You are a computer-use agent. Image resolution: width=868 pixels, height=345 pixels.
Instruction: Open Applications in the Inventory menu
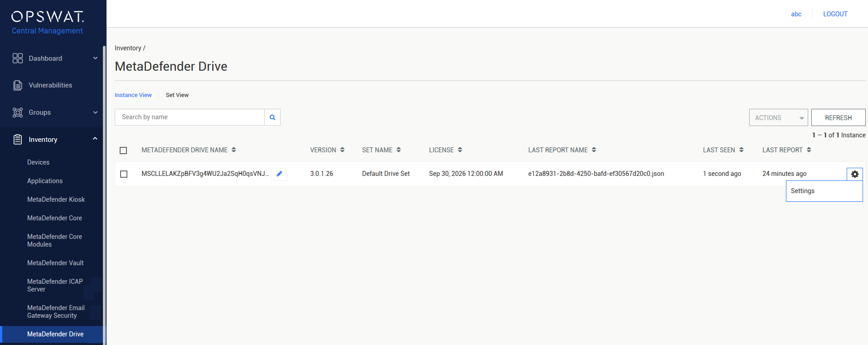(x=45, y=181)
